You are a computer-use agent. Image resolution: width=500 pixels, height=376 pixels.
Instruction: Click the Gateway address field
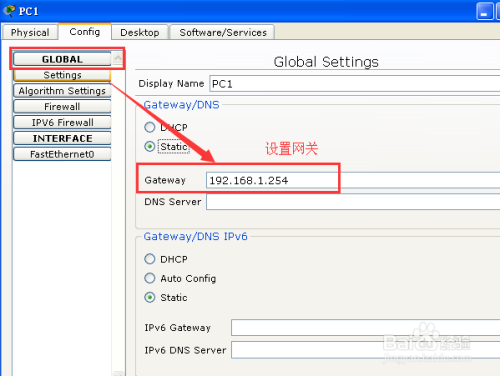(353, 180)
